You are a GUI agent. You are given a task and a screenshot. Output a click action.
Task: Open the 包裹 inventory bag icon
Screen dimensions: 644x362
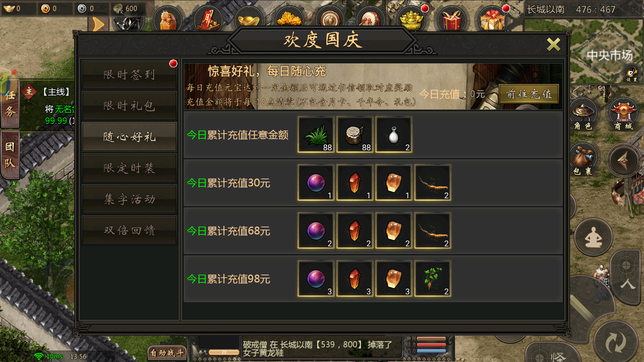pyautogui.click(x=583, y=160)
